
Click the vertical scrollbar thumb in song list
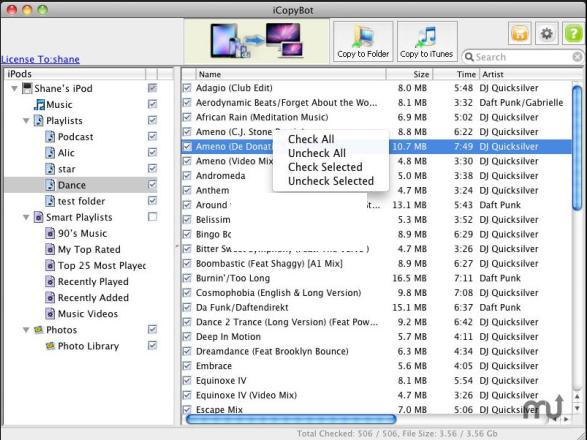pyautogui.click(x=577, y=148)
